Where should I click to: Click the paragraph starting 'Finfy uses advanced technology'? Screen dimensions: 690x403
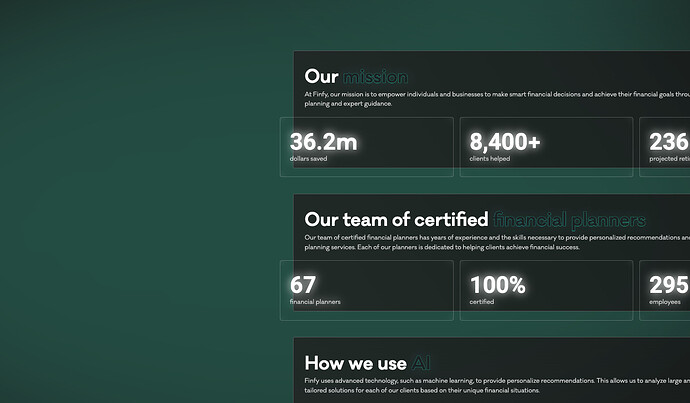(x=497, y=385)
